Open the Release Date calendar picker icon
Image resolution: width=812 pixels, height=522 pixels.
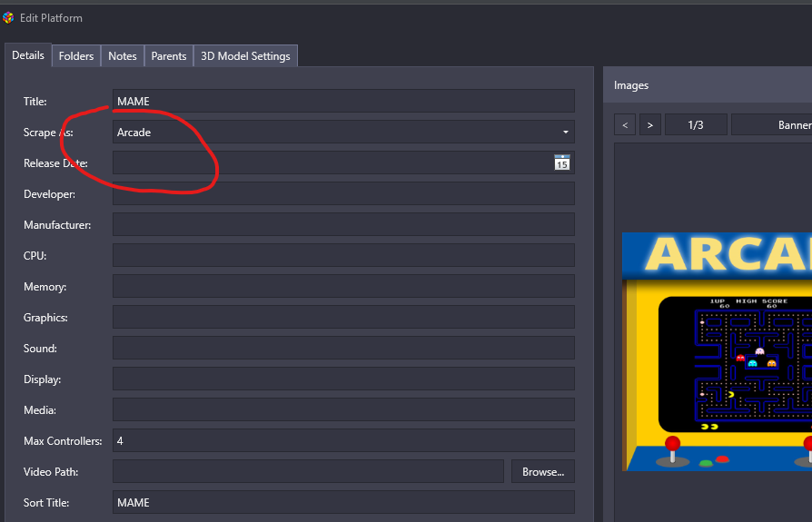point(562,163)
